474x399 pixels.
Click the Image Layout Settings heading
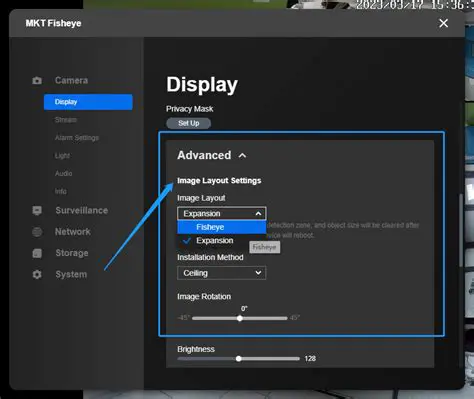[x=219, y=181]
